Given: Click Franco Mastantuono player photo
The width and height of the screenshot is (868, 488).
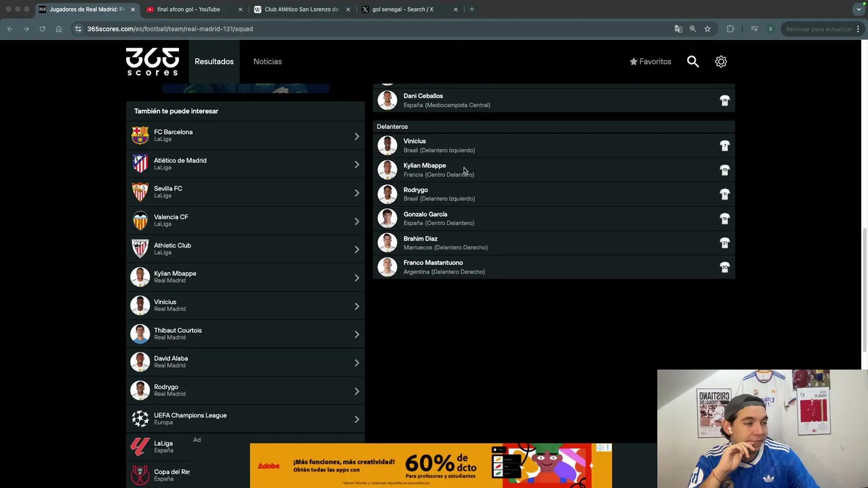Looking at the screenshot, I should [x=387, y=267].
